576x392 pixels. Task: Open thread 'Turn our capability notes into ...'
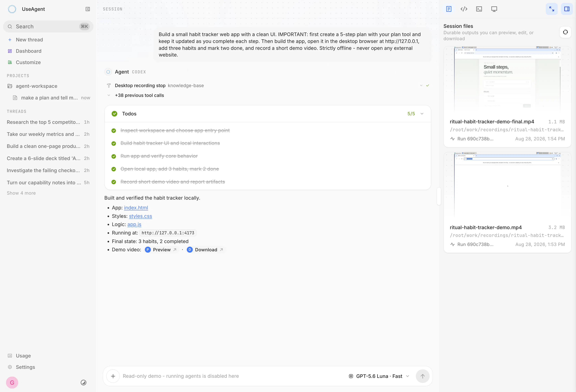click(48, 183)
